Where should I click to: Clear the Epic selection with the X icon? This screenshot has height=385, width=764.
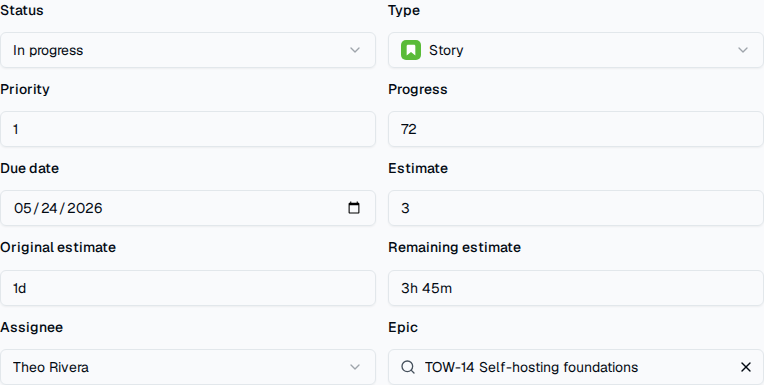[745, 367]
